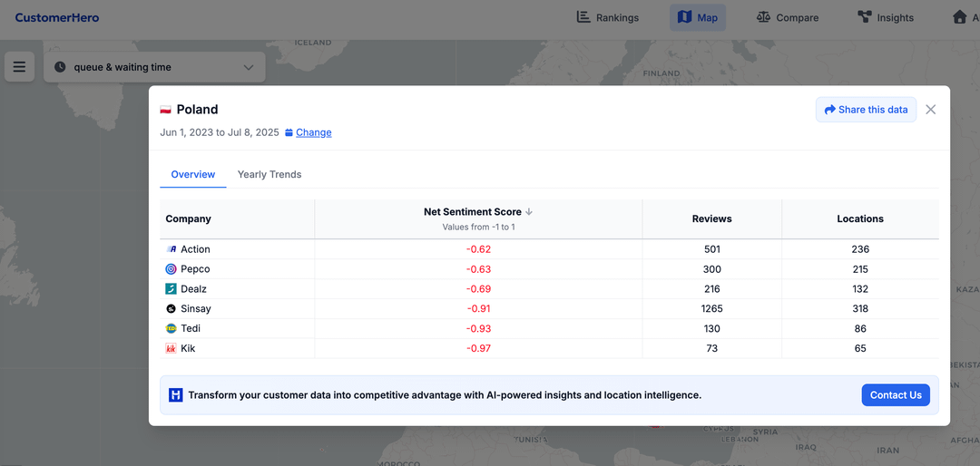Click the Poland flag icon
Image resolution: width=980 pixels, height=466 pixels.
point(166,110)
